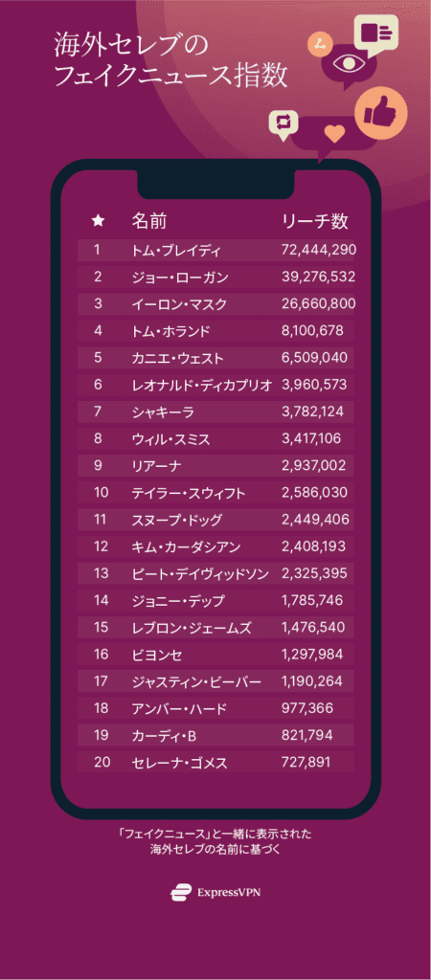Click the 名前 column header
The width and height of the screenshot is (431, 980).
coord(148,221)
